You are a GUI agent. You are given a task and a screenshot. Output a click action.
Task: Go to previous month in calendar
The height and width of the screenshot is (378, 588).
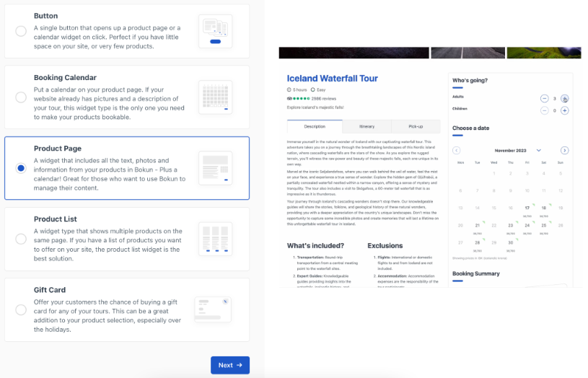tap(456, 150)
